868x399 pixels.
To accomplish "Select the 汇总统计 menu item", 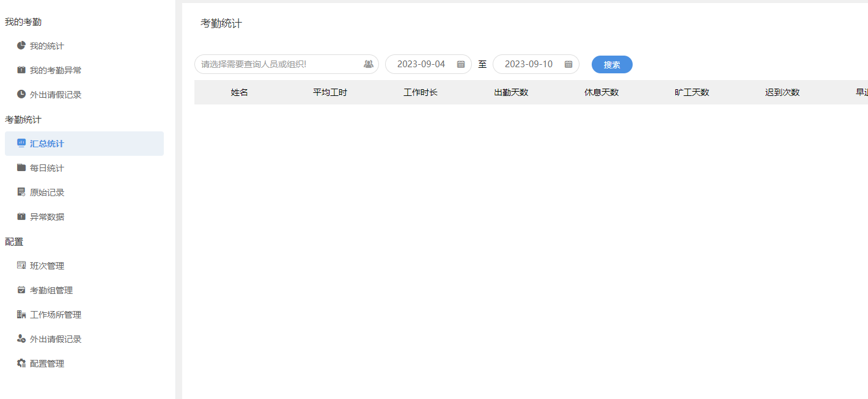I will point(84,144).
